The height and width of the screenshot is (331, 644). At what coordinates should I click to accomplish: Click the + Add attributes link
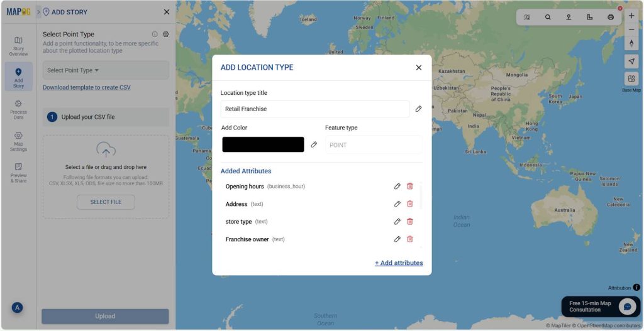click(x=399, y=263)
